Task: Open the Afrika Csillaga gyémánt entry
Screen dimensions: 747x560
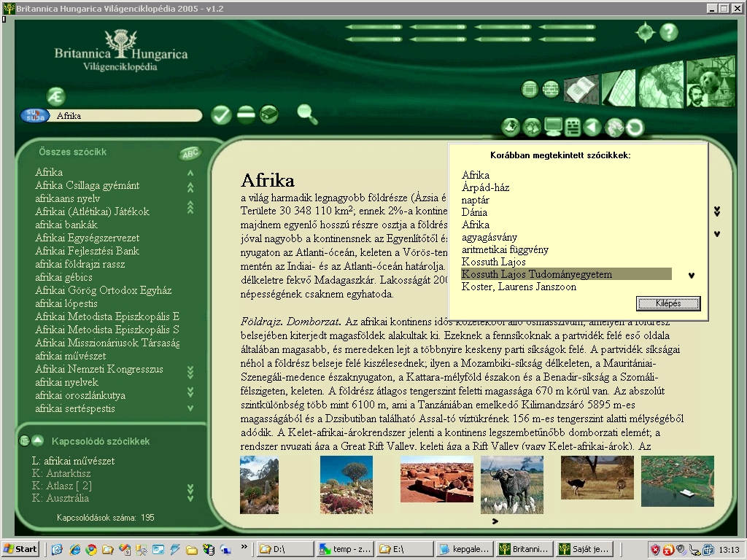Action: [88, 185]
